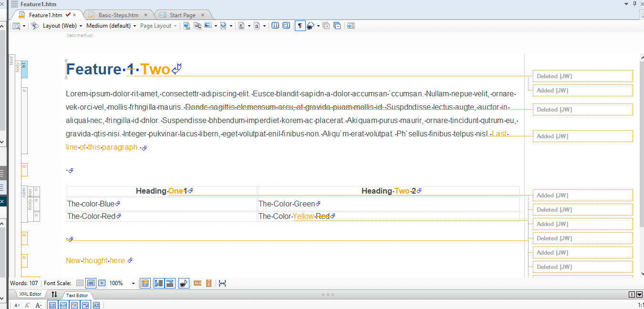644x309 pixels.
Task: Toggle the angle-brackets icon in Text Editor toolbar
Action: pyautogui.click(x=63, y=305)
